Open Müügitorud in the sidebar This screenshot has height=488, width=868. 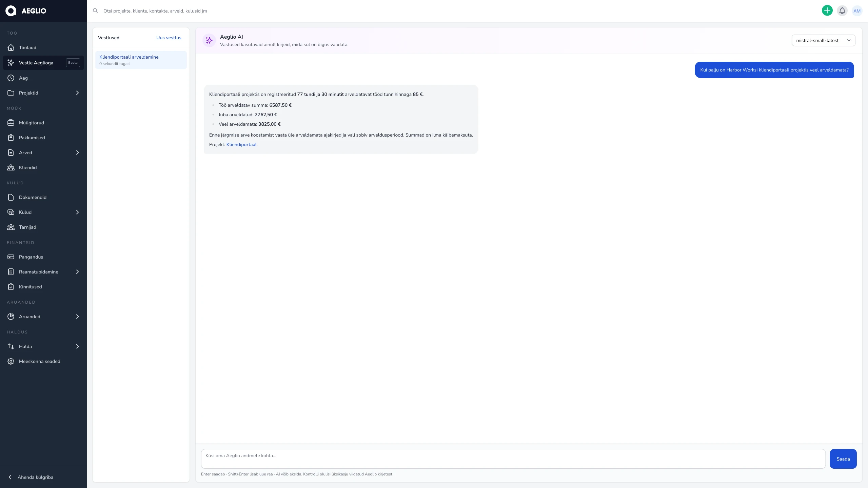click(43, 123)
